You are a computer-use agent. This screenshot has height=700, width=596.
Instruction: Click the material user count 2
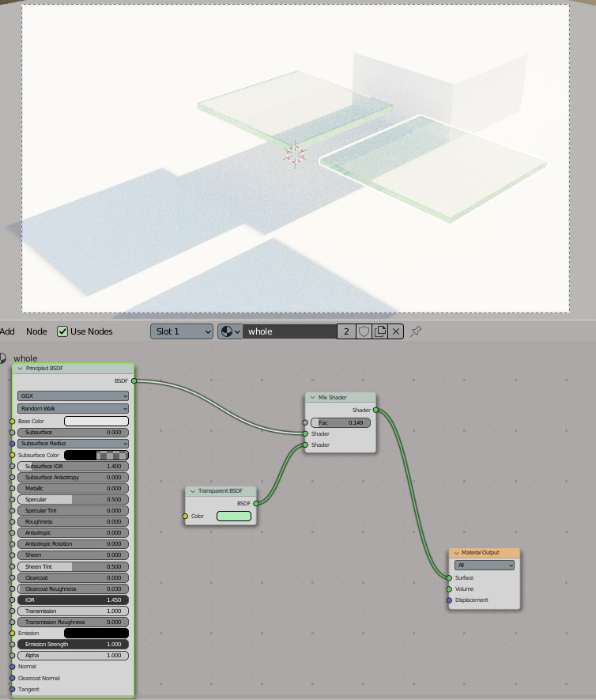346,331
